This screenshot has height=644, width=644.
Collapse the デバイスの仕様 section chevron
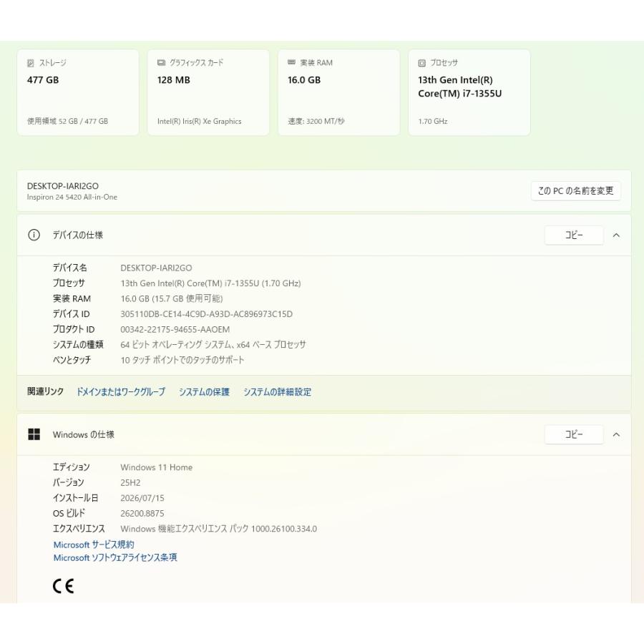pyautogui.click(x=616, y=235)
